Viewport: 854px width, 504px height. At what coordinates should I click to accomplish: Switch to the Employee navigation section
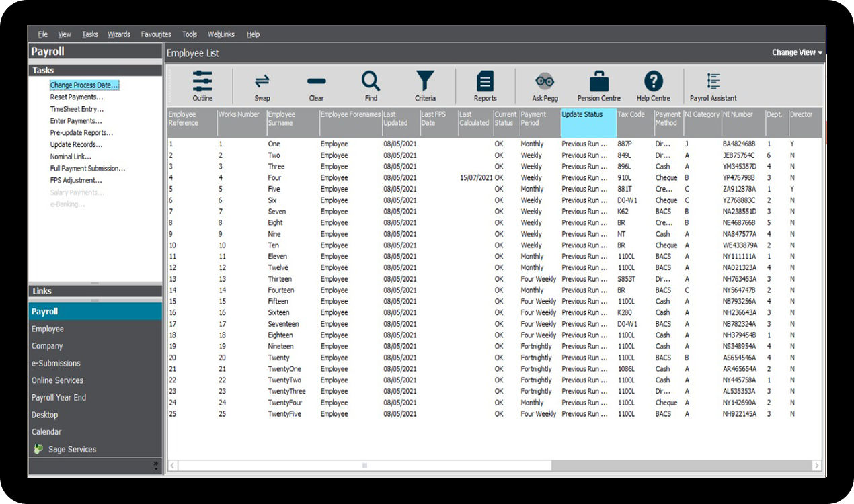(48, 329)
